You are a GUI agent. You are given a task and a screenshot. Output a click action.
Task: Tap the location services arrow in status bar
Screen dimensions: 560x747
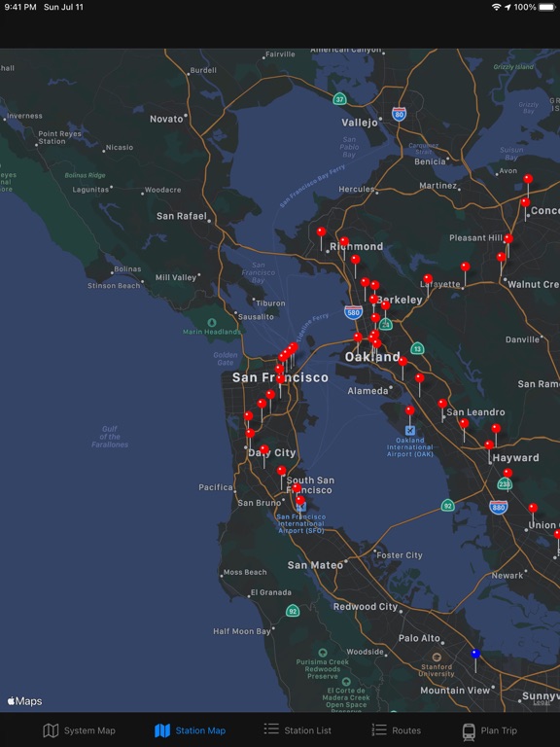[x=507, y=7]
